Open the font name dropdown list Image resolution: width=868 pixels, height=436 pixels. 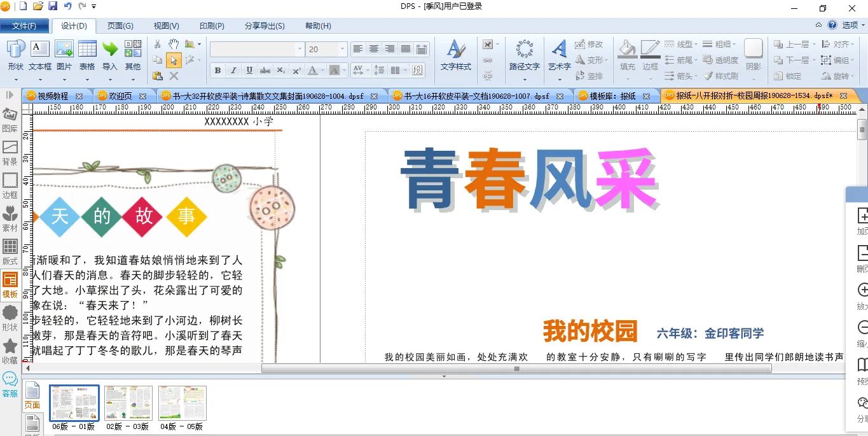tap(300, 49)
